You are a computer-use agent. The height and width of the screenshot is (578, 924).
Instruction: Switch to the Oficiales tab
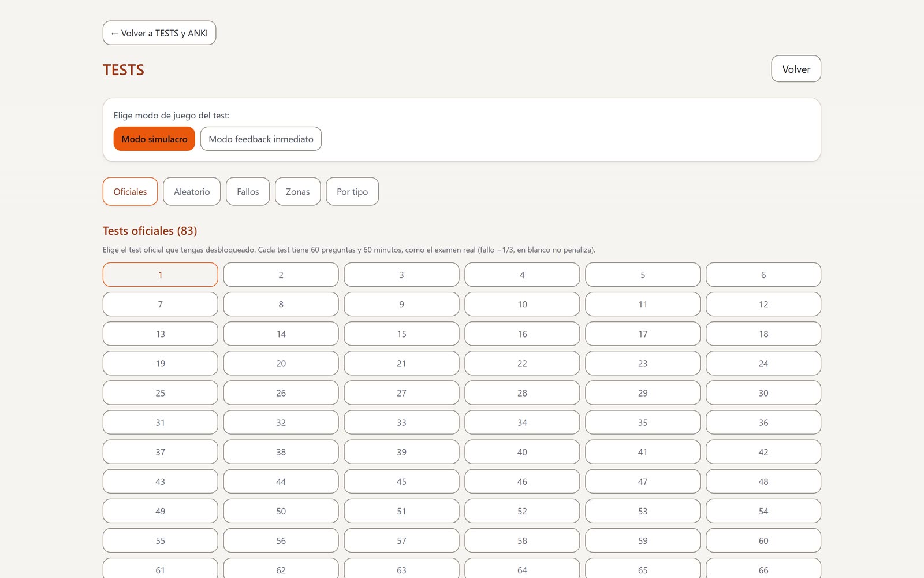click(x=130, y=191)
